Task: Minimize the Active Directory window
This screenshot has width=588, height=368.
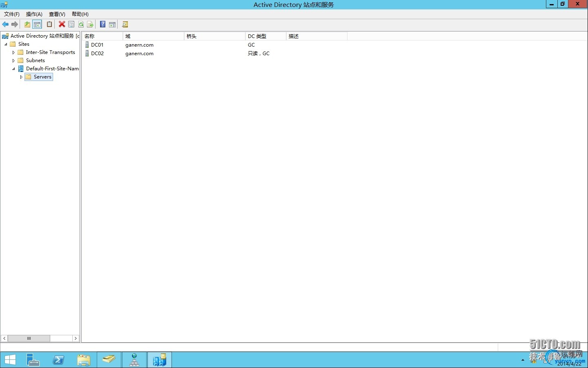Action: [x=552, y=4]
